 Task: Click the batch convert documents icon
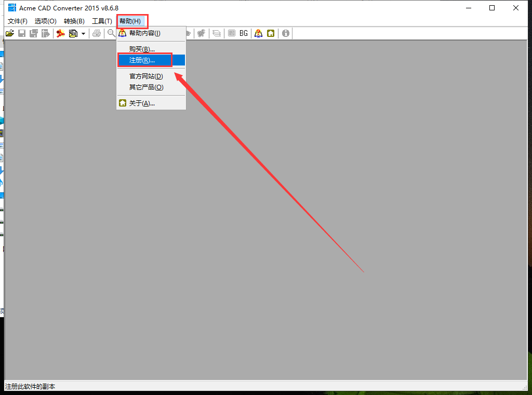tap(73, 33)
